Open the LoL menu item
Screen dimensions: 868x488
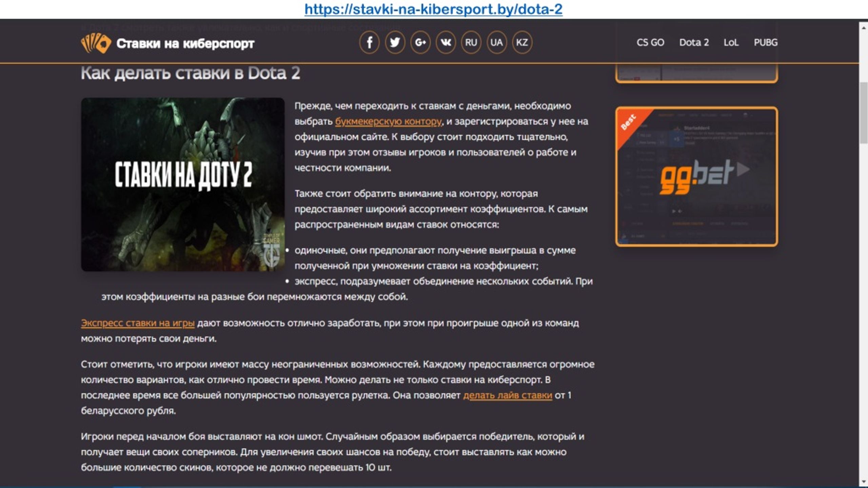click(731, 42)
